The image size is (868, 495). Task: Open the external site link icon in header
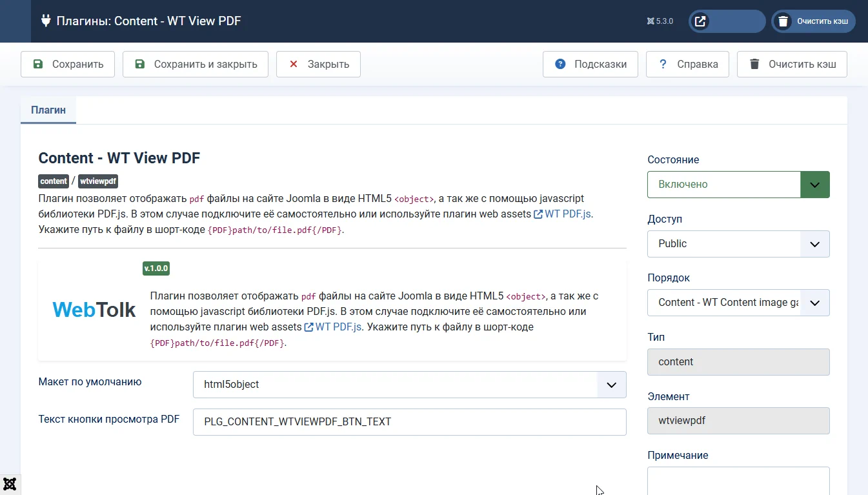tap(700, 21)
